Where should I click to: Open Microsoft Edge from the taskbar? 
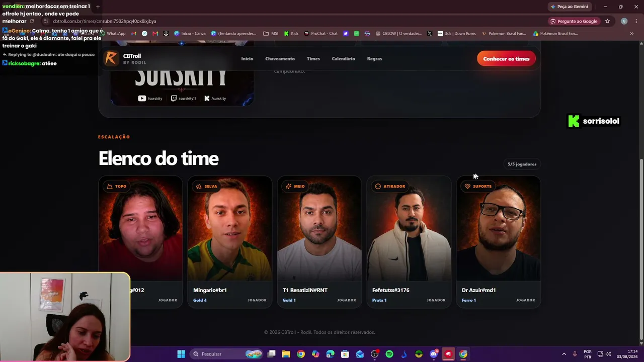click(x=330, y=354)
